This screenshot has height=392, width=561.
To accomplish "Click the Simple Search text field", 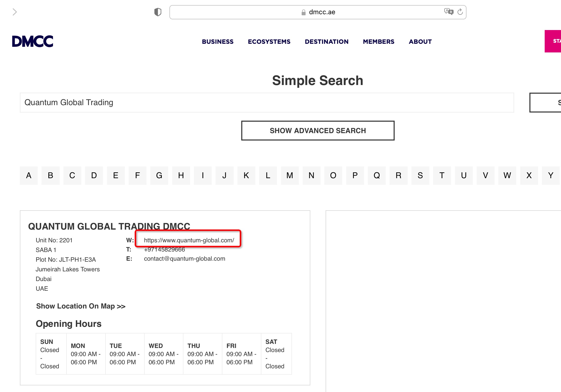I will pos(267,103).
